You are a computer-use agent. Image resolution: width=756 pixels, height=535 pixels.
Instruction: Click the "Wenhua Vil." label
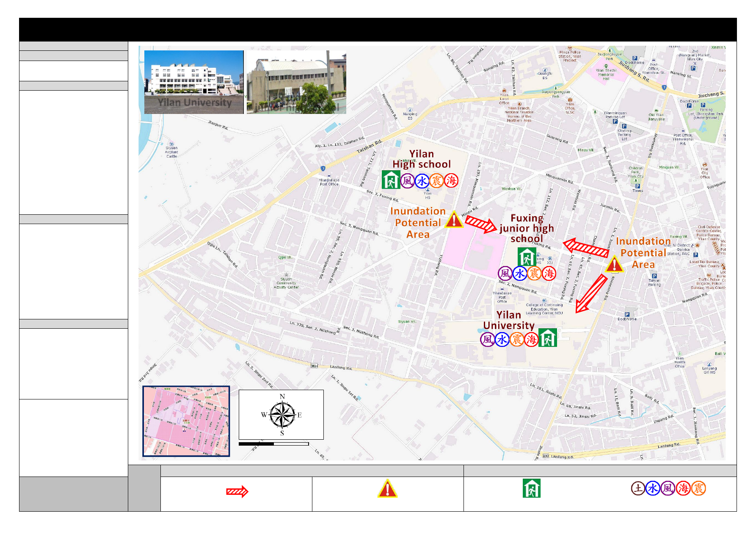click(512, 189)
